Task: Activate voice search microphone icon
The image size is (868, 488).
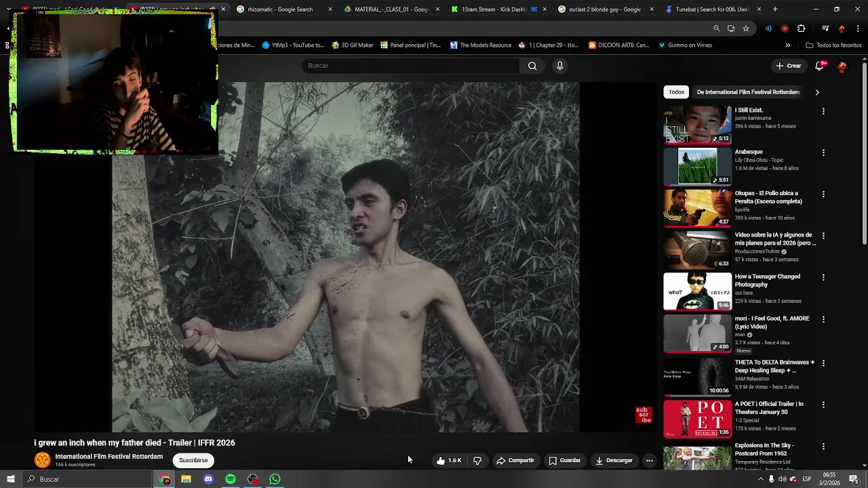Action: 559,66
